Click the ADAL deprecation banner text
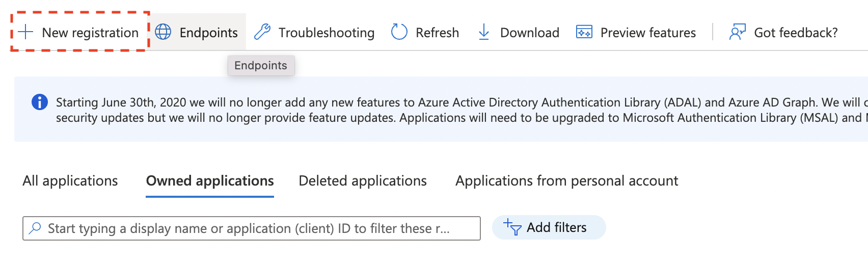The width and height of the screenshot is (868, 262). pyautogui.click(x=462, y=110)
